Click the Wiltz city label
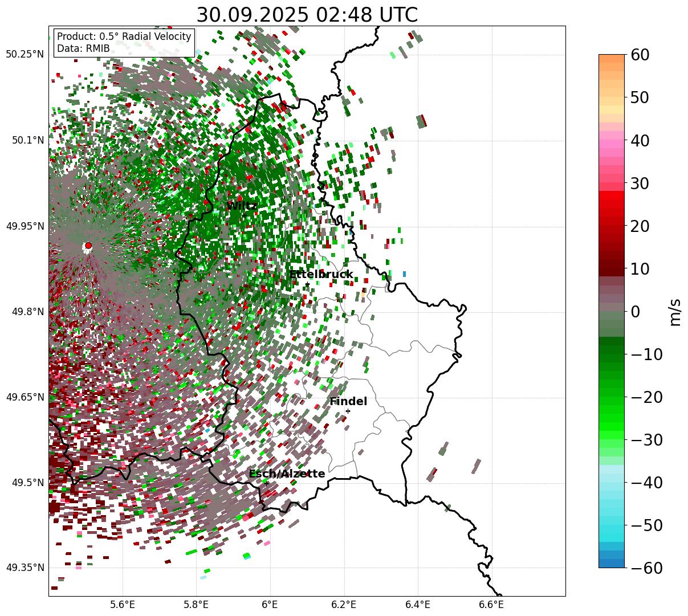Screen dimensions: 688x616 coord(242,206)
